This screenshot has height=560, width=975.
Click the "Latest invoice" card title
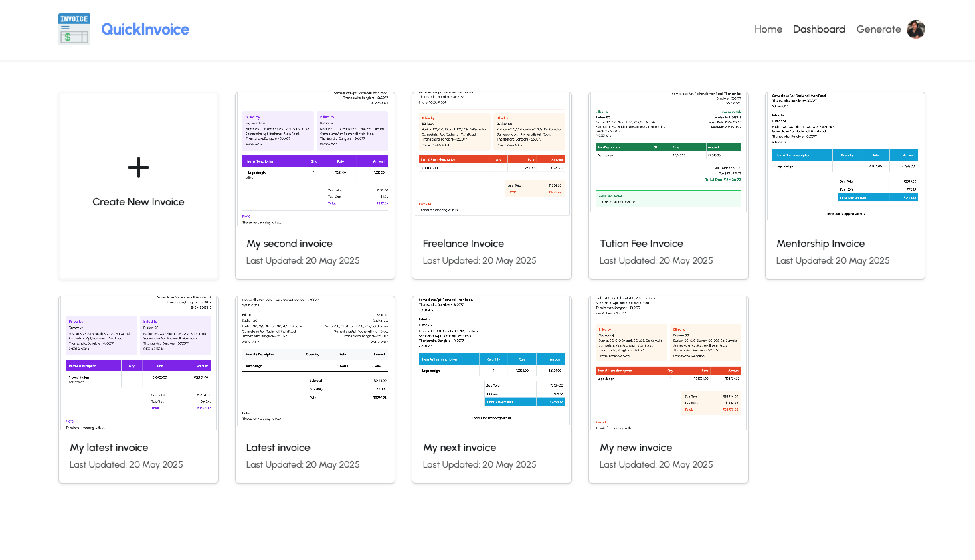(278, 448)
